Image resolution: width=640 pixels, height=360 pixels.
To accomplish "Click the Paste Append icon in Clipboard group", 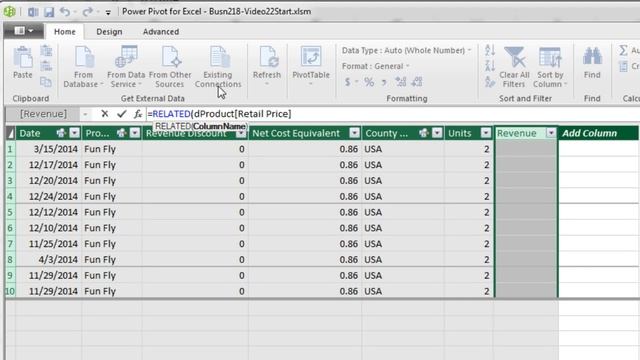I will (46, 51).
